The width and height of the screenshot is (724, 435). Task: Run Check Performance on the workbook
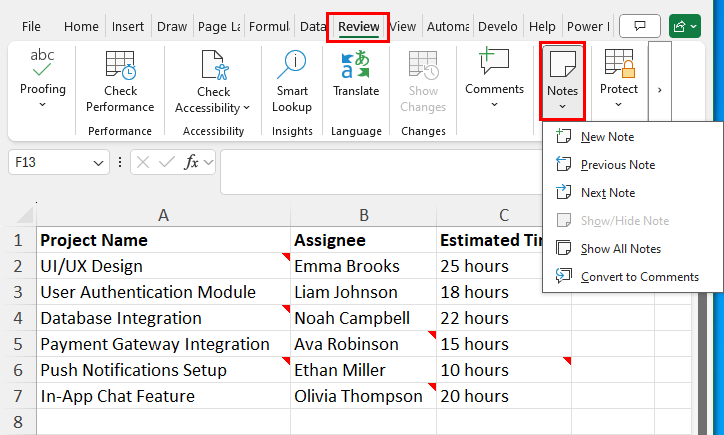coord(120,81)
